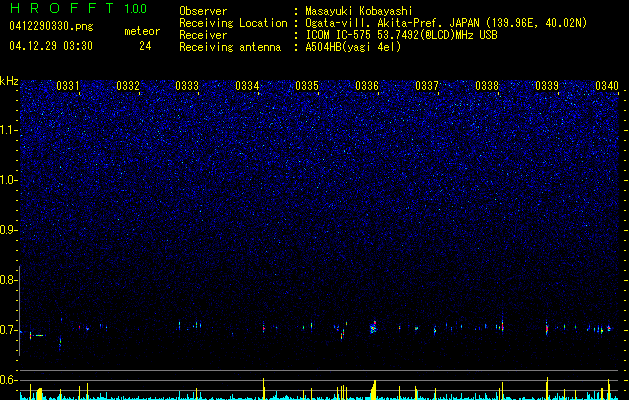Click the A504HB(yagi 4el) antenna text

[353, 47]
